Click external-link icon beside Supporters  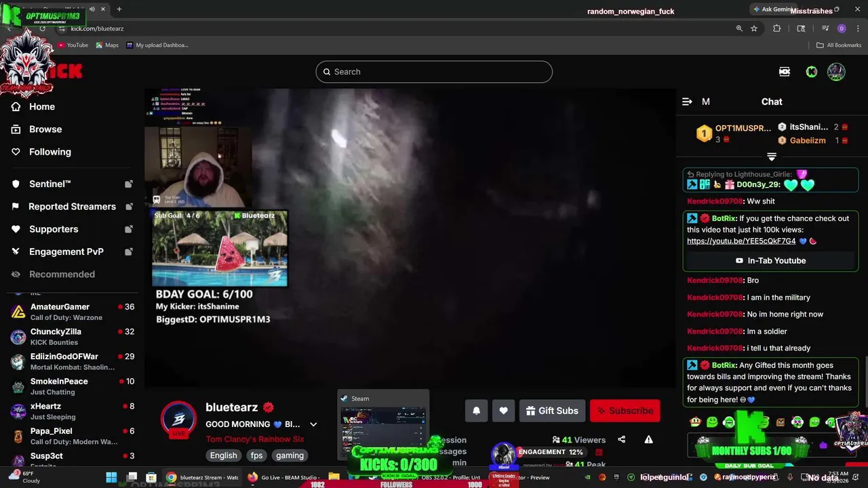point(129,229)
